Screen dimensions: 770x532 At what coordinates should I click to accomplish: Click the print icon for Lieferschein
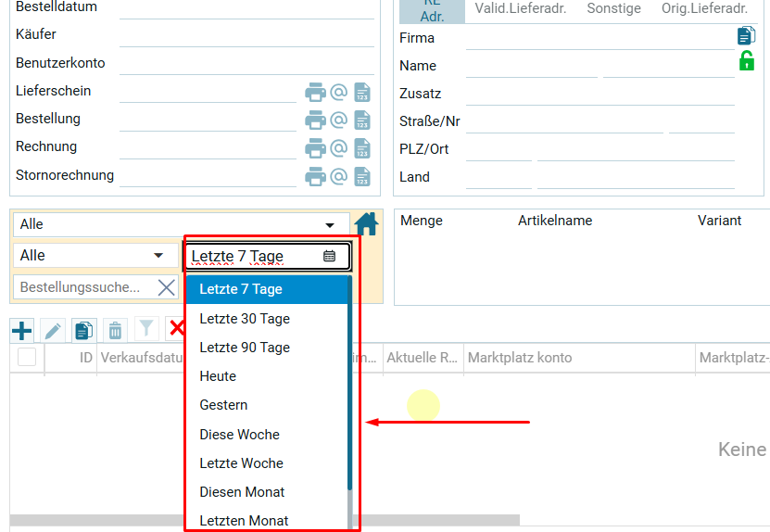pos(315,93)
